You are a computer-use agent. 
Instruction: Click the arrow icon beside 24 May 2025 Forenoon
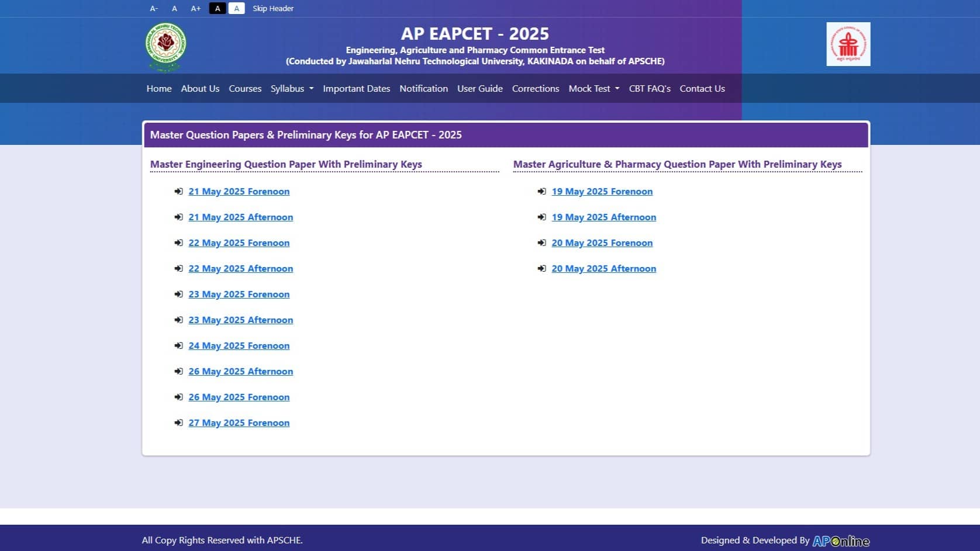tap(179, 345)
